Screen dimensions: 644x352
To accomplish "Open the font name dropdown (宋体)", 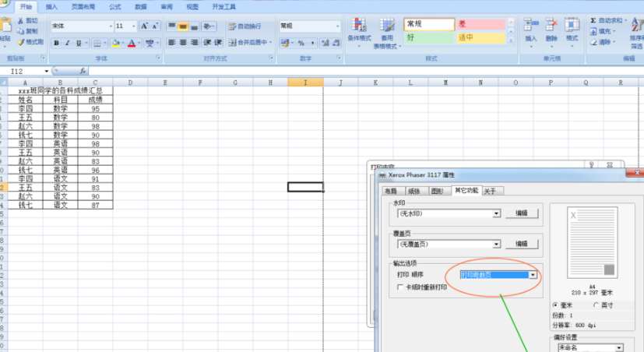I will [x=111, y=26].
